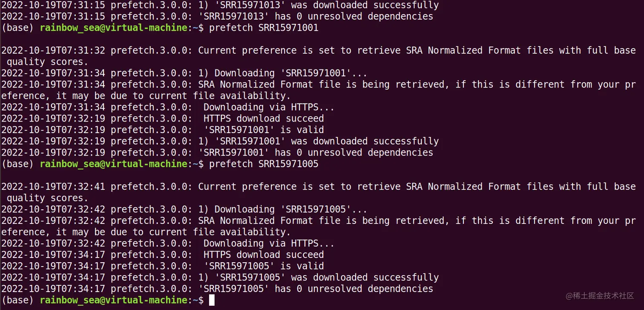Click "'SRR15971013' was downloaded successfully" text
Viewport: 644px width, 310px height.
(x=326, y=5)
